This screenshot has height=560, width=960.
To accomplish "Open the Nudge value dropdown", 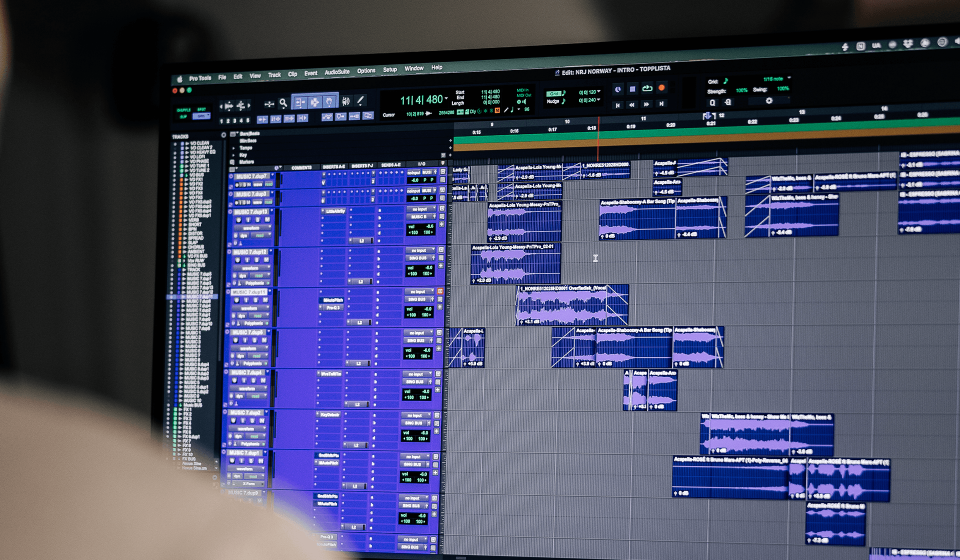I will tap(599, 100).
